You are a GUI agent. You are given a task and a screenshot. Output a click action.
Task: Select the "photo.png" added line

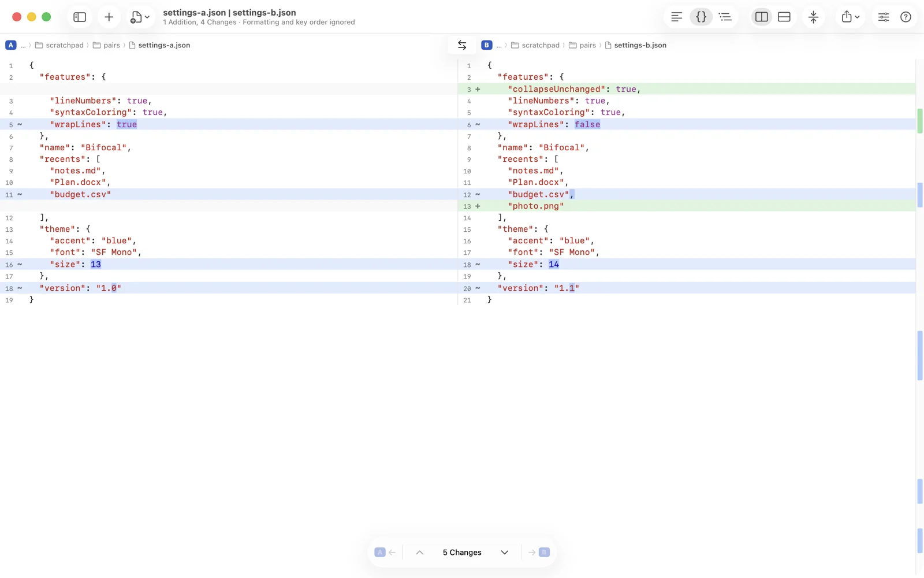pos(687,206)
